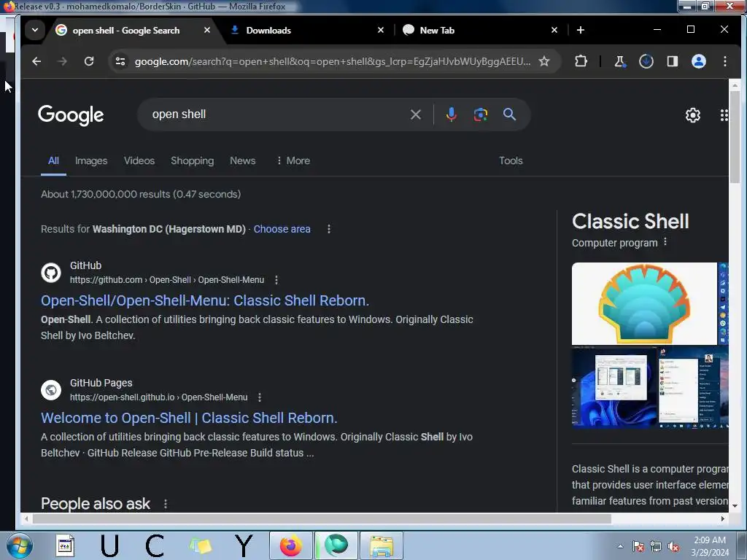Open the network tray icon
The width and height of the screenshot is (747, 560).
pyautogui.click(x=656, y=547)
